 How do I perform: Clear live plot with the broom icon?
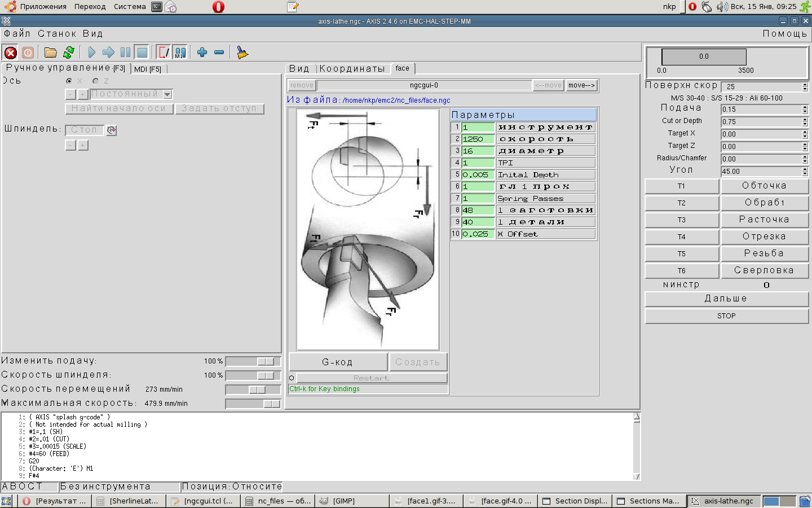(x=242, y=52)
